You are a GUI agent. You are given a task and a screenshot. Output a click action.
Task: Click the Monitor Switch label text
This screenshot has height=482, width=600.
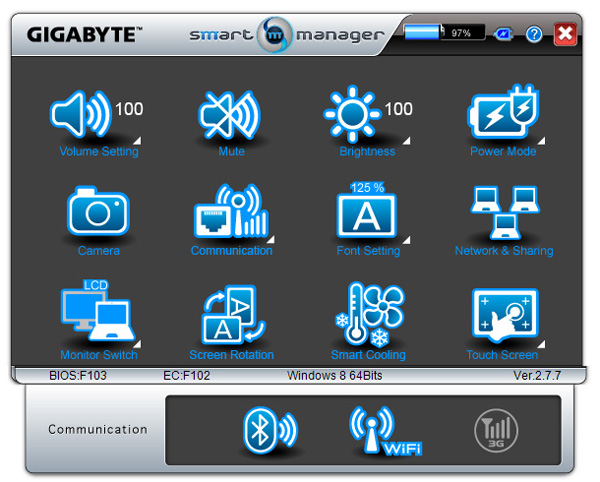click(99, 355)
